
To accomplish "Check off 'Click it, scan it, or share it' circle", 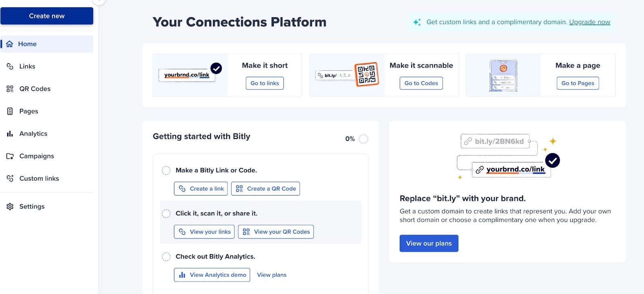I will pyautogui.click(x=166, y=214).
